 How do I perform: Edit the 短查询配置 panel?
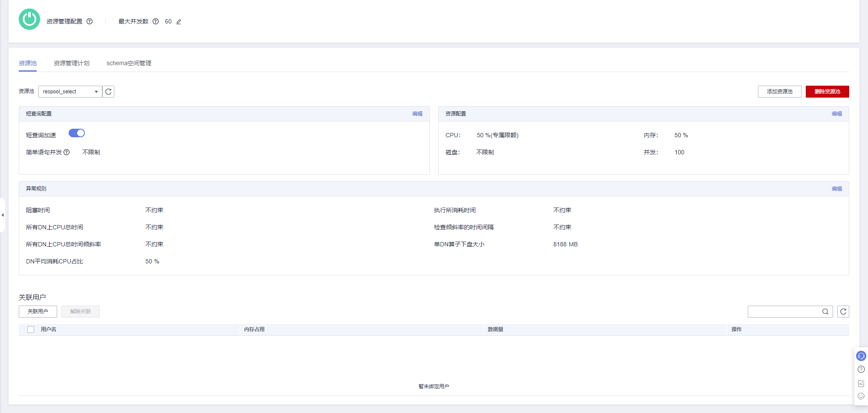(417, 114)
